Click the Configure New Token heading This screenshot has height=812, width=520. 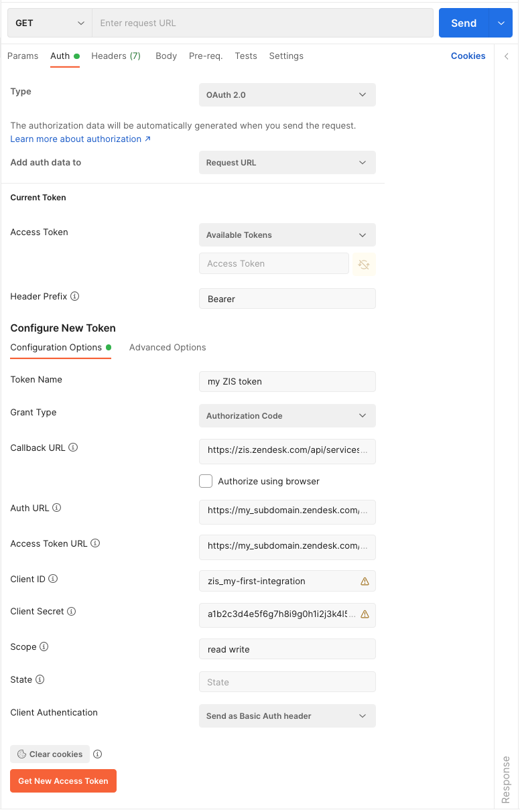point(63,328)
